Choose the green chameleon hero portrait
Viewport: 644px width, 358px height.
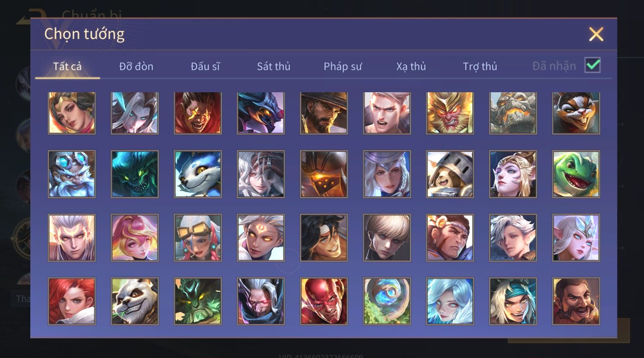(576, 174)
